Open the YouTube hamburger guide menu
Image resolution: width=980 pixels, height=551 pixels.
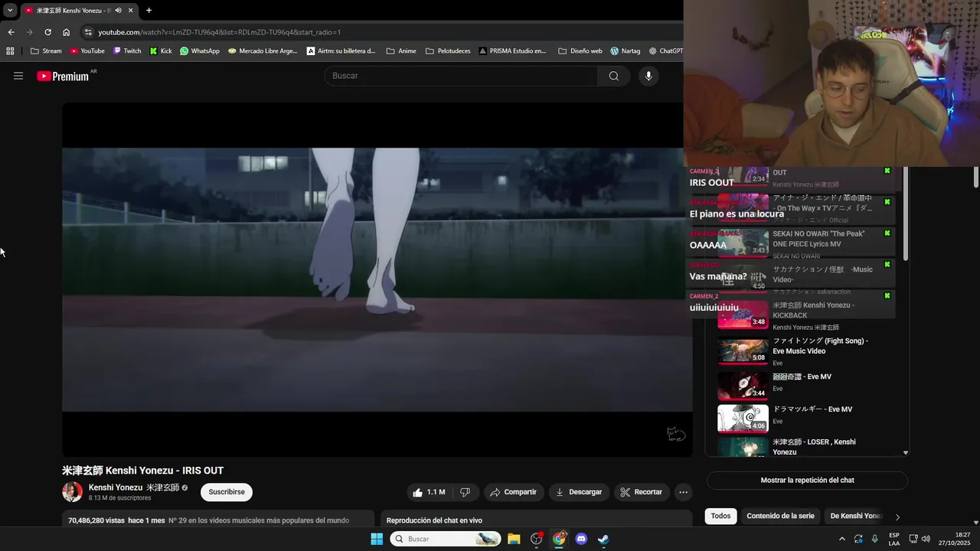coord(18,76)
